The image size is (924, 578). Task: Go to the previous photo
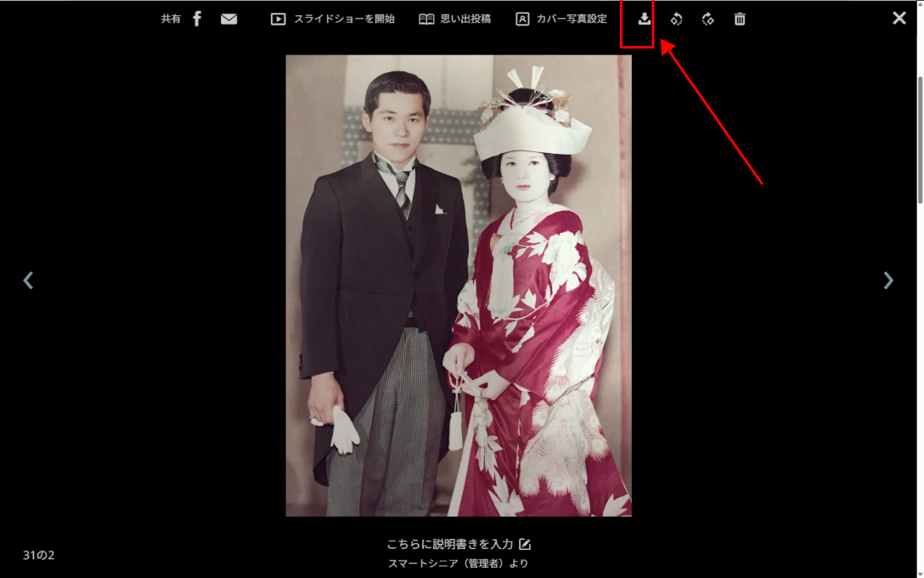(x=28, y=280)
